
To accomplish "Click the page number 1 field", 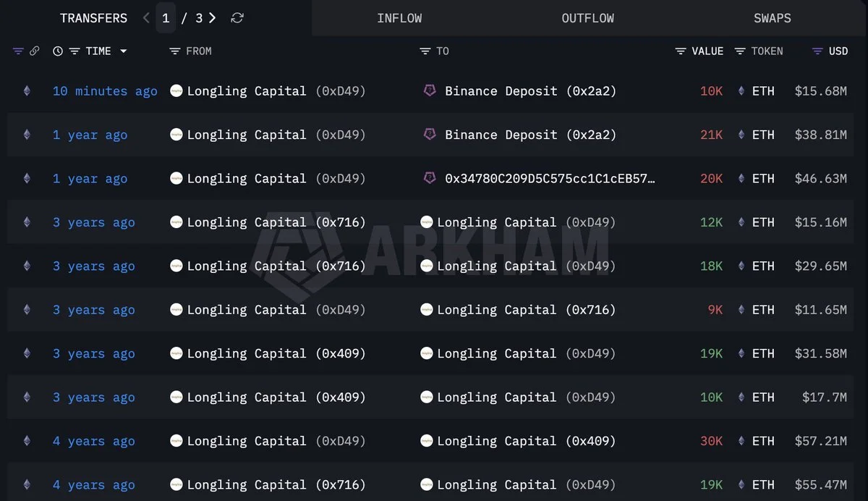I will pyautogui.click(x=166, y=18).
